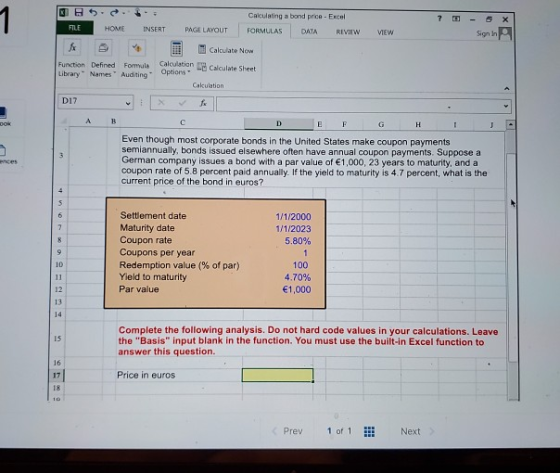The width and height of the screenshot is (560, 473).
Task: Click Calculate Now
Action: pyautogui.click(x=226, y=50)
